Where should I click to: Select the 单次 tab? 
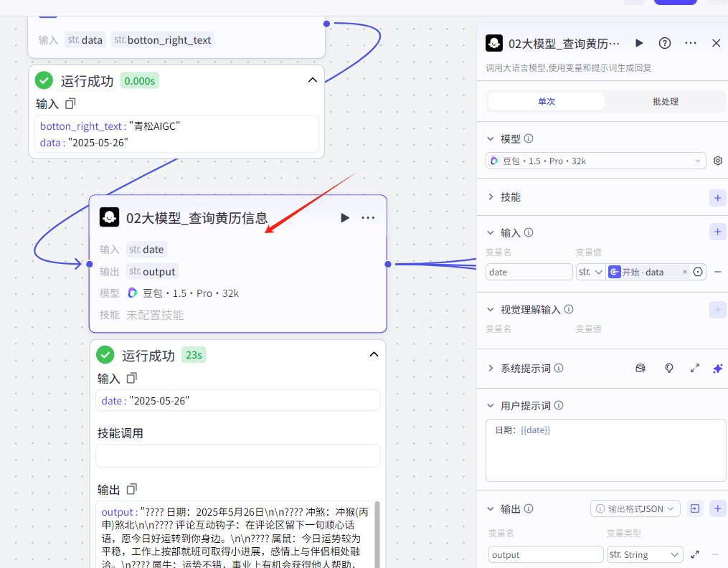(546, 101)
